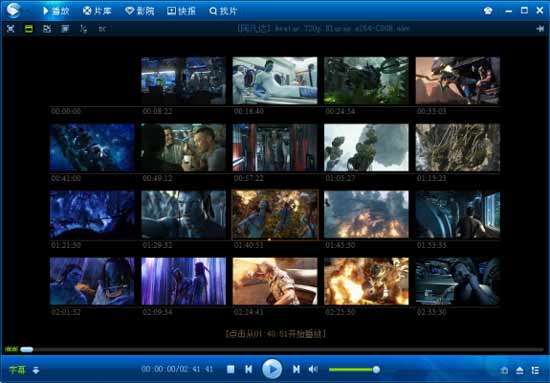Open the 找片 search section

[223, 11]
